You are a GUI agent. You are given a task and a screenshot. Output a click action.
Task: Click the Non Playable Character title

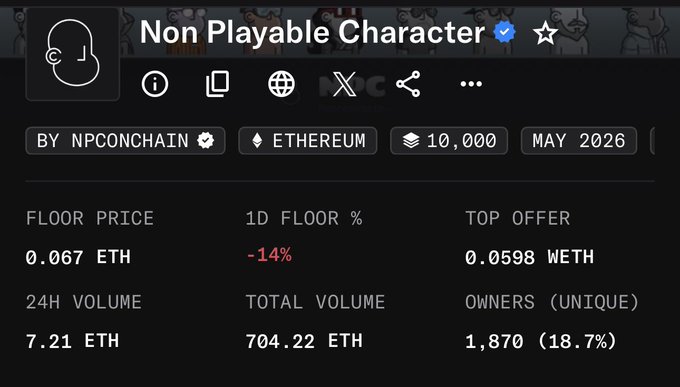pyautogui.click(x=312, y=33)
